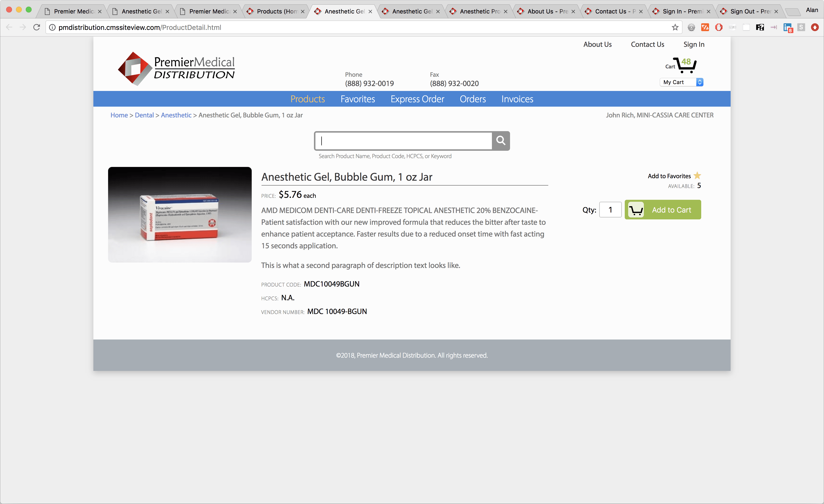Open the shopping cart icon showing 48
The height and width of the screenshot is (504, 824).
coord(685,65)
